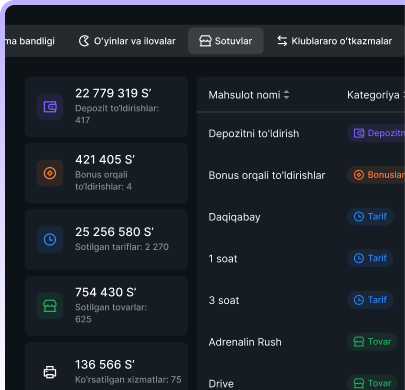Click the green shop goods icon
Image resolution: width=405 pixels, height=390 pixels.
pos(50,306)
